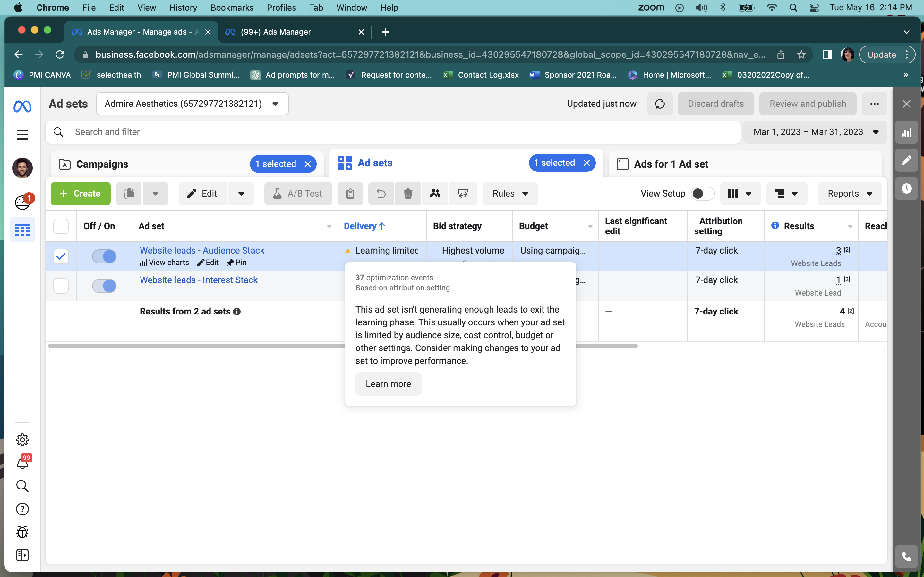This screenshot has width=924, height=577.
Task: Click the undo arrow icon
Action: click(x=381, y=194)
